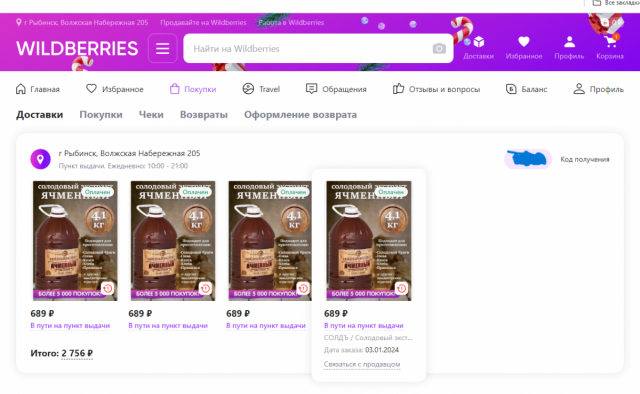Open Продавайте на Wildberries link

[203, 22]
